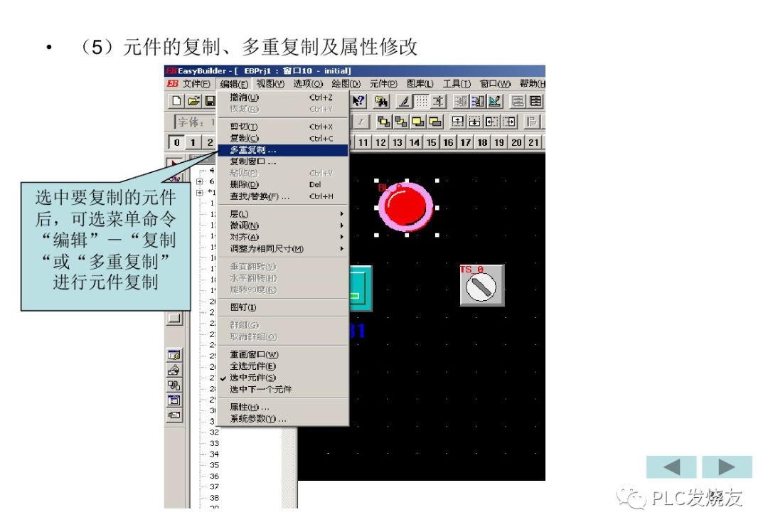The height and width of the screenshot is (532, 768).
Task: Click the 字体 font size box
Action: [x=196, y=122]
